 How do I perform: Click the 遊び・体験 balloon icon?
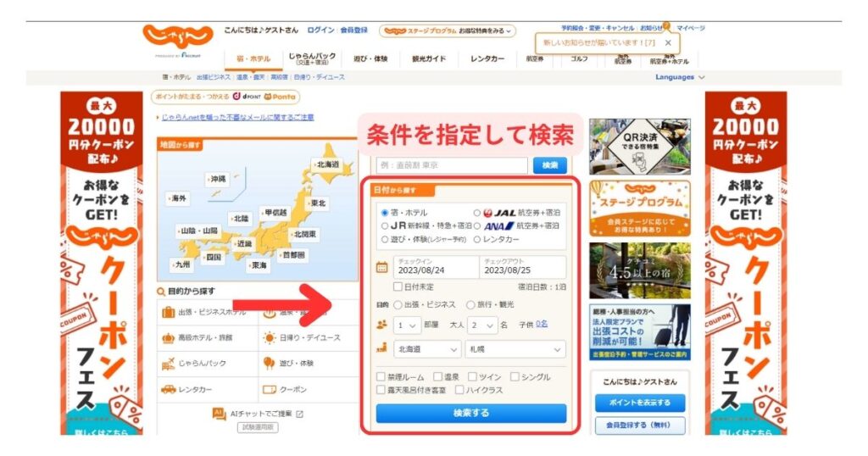(x=269, y=363)
